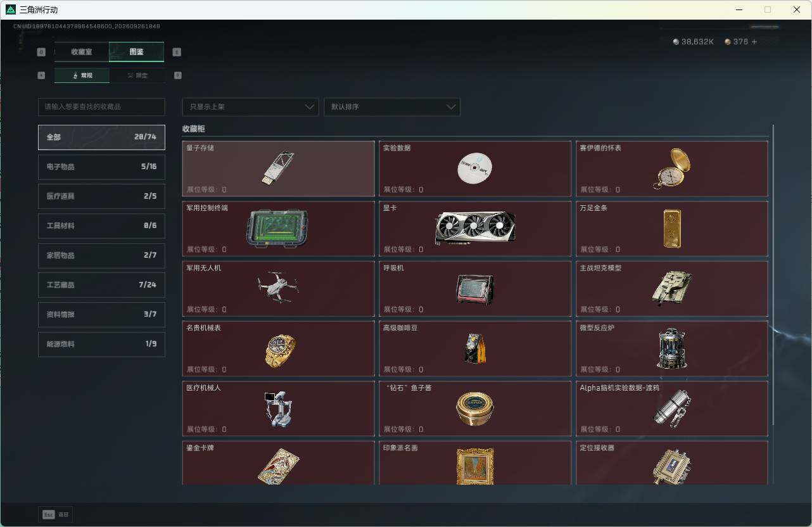
Task: Select the 主战坦克模型 tank model
Action: [672, 289]
